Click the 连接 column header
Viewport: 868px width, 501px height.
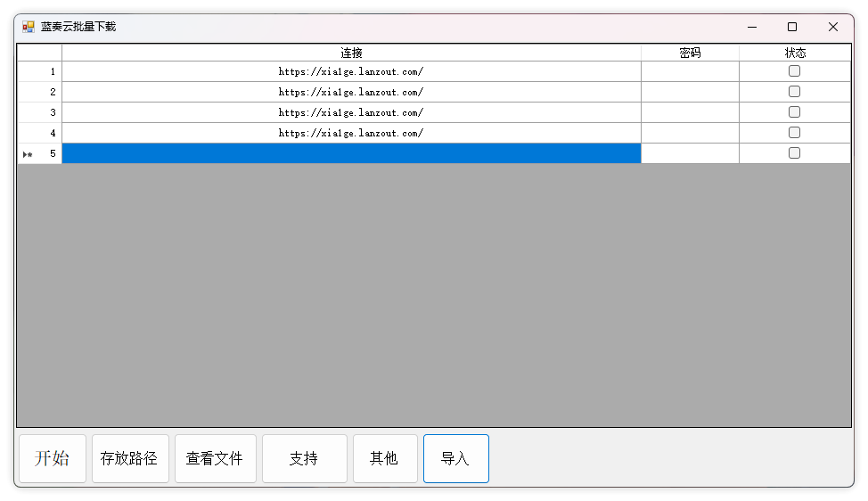(x=351, y=53)
